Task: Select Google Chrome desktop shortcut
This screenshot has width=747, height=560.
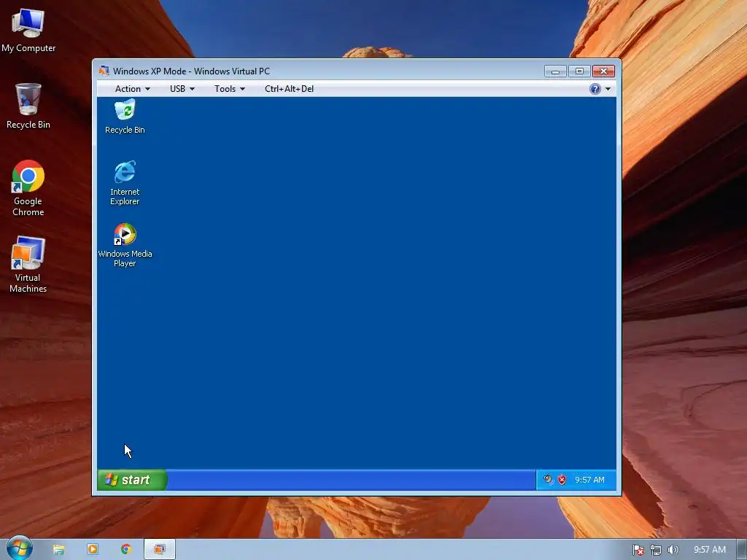Action: tap(28, 187)
